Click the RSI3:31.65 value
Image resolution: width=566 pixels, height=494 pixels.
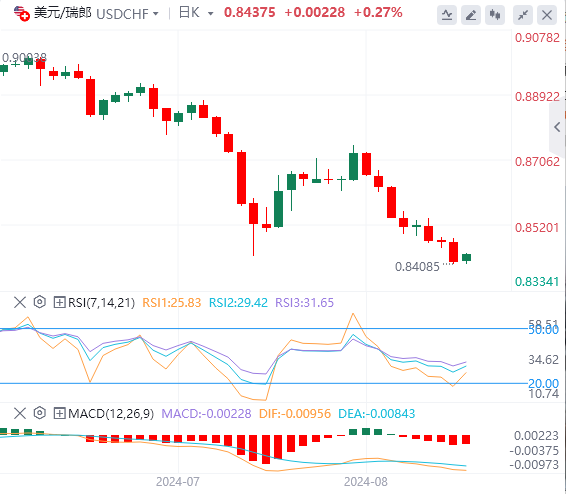[x=304, y=302]
